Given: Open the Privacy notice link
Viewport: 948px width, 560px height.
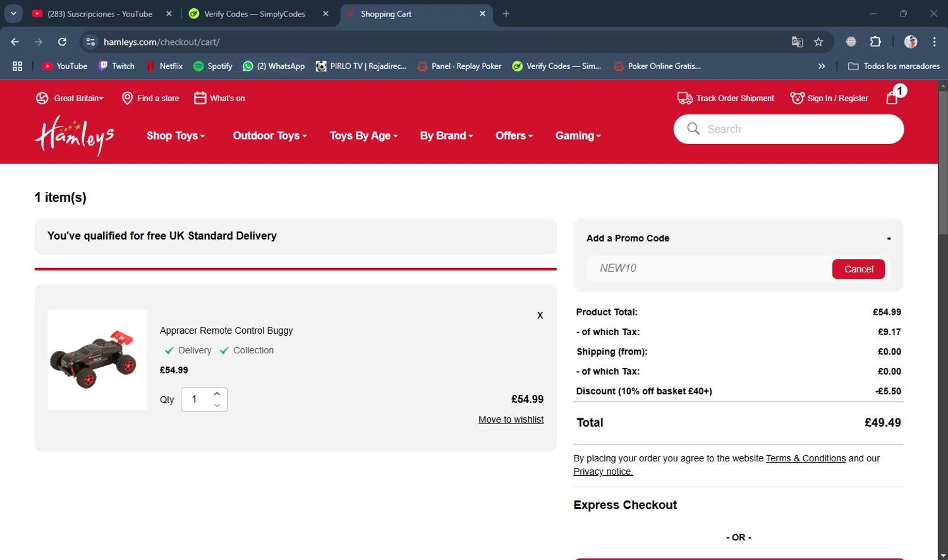Looking at the screenshot, I should [603, 472].
